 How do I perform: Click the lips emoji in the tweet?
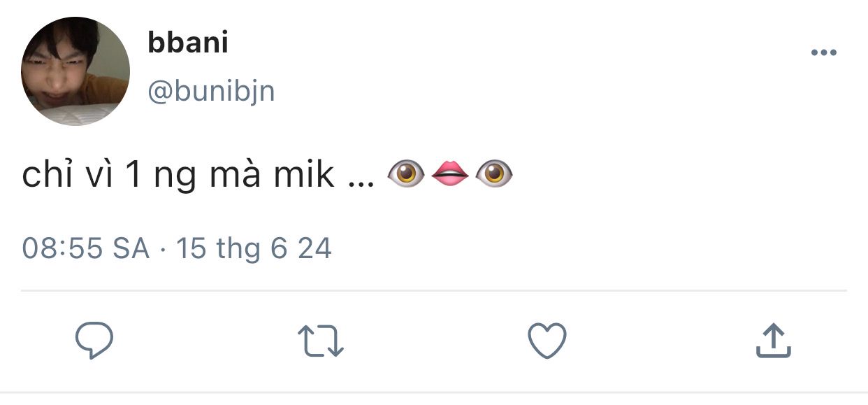point(450,174)
